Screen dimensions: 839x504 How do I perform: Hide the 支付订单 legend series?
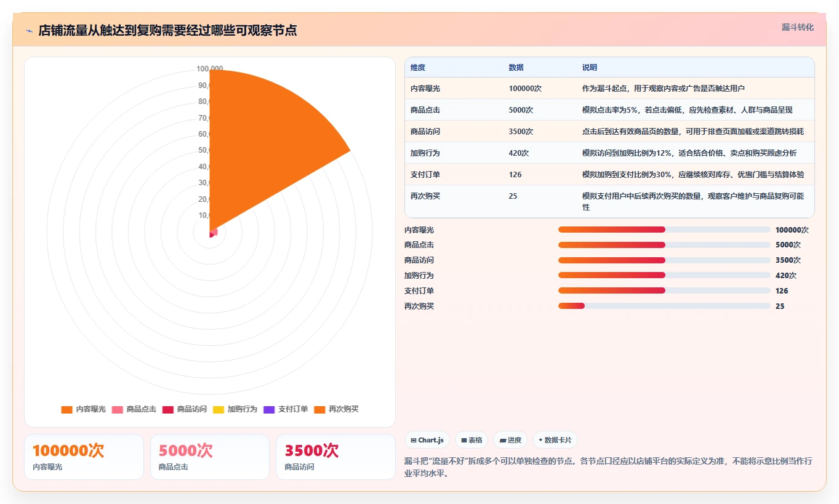pyautogui.click(x=285, y=409)
